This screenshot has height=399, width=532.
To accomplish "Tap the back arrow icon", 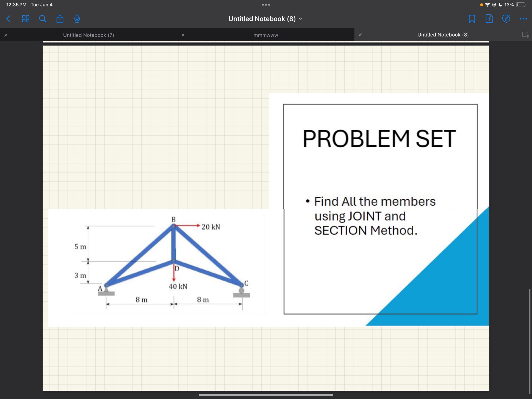I will pos(8,19).
